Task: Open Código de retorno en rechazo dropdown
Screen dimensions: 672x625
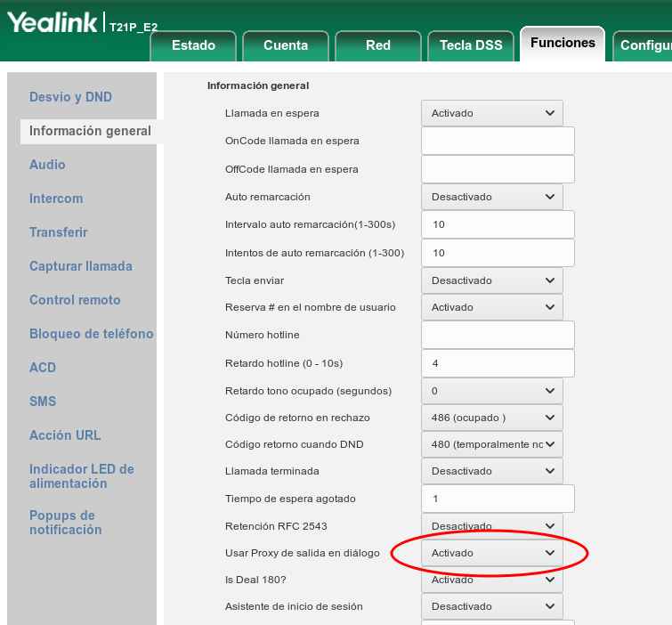Action: point(491,418)
